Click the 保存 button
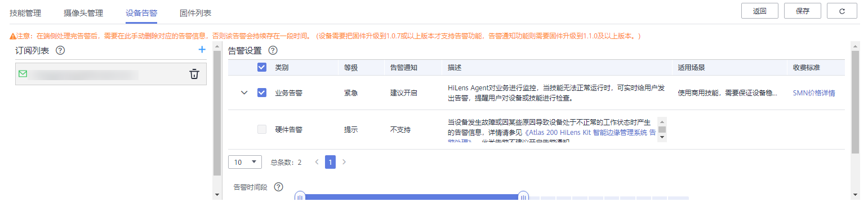Image resolution: width=868 pixels, height=219 pixels. (x=803, y=11)
